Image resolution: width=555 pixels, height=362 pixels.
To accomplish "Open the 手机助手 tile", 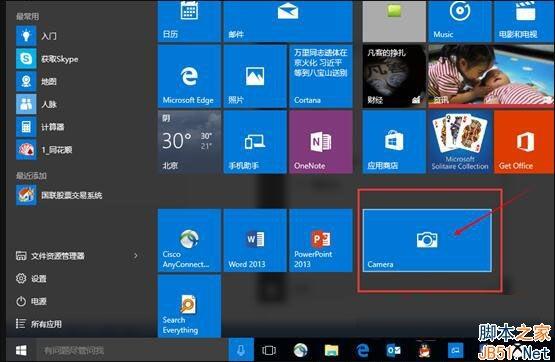I will pyautogui.click(x=255, y=142).
